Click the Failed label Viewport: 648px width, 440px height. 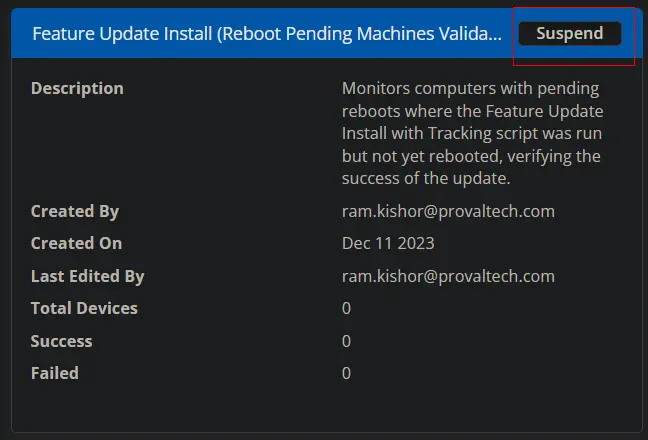pos(55,373)
